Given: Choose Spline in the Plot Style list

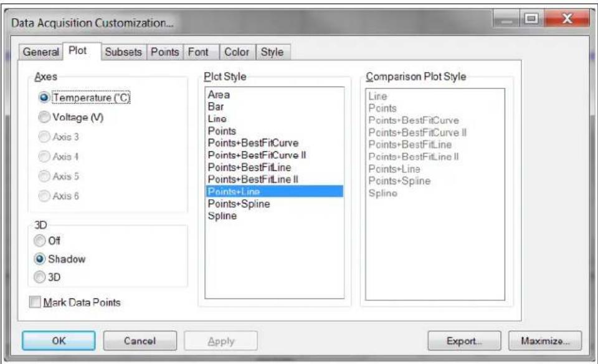Looking at the screenshot, I should [275, 216].
